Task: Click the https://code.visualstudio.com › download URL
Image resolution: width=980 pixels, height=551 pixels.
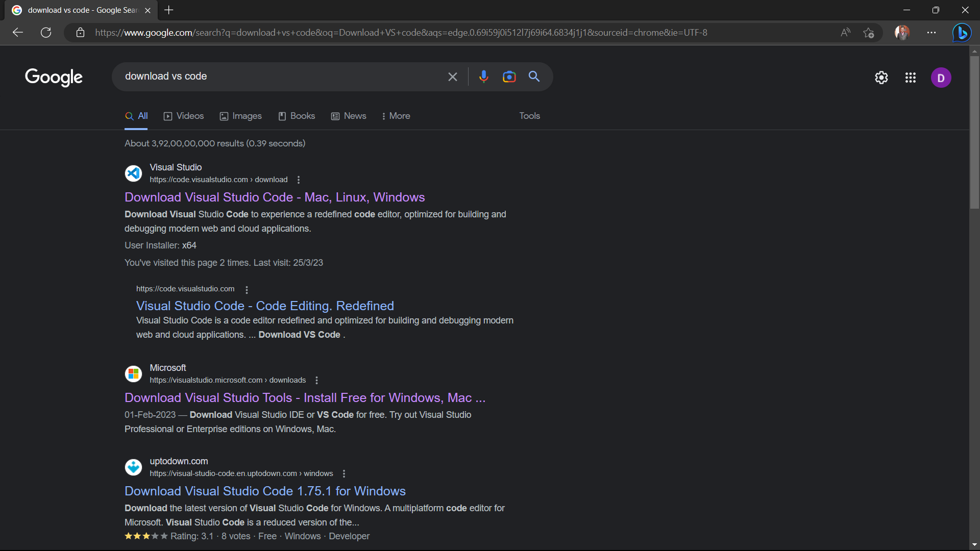Action: (218, 180)
